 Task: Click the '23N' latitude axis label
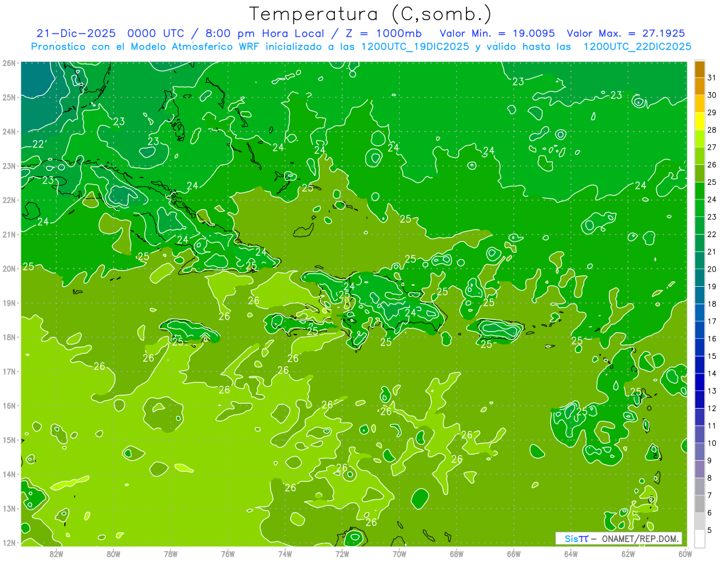(x=9, y=166)
